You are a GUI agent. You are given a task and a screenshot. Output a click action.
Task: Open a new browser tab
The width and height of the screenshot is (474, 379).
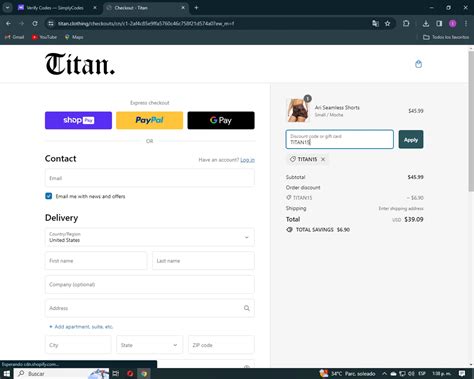(x=196, y=8)
